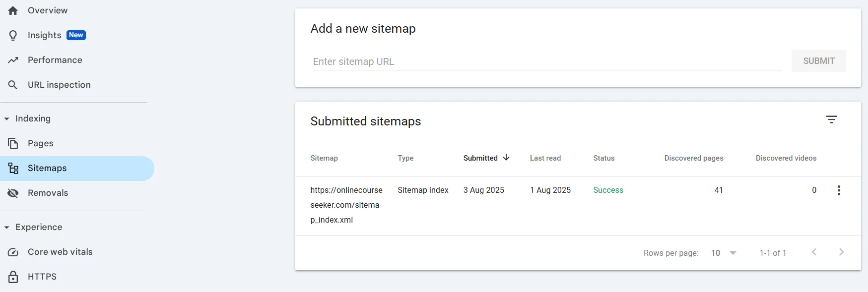The width and height of the screenshot is (868, 292).
Task: Click the Sitemap index type cell
Action: [x=423, y=190]
